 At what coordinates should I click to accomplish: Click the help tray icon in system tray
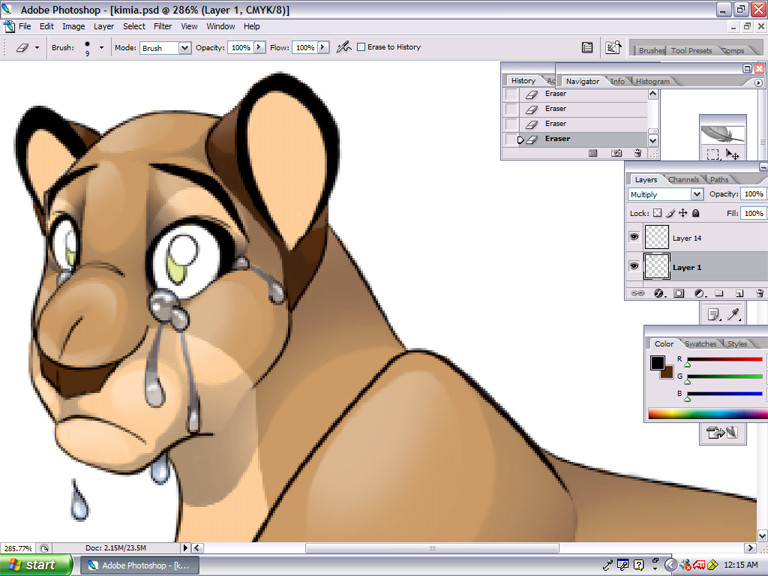tap(639, 565)
